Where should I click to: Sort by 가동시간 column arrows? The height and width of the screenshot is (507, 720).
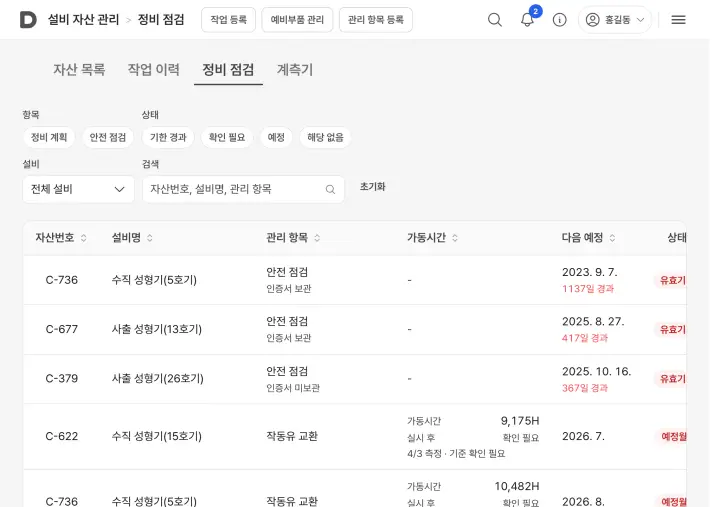click(455, 238)
